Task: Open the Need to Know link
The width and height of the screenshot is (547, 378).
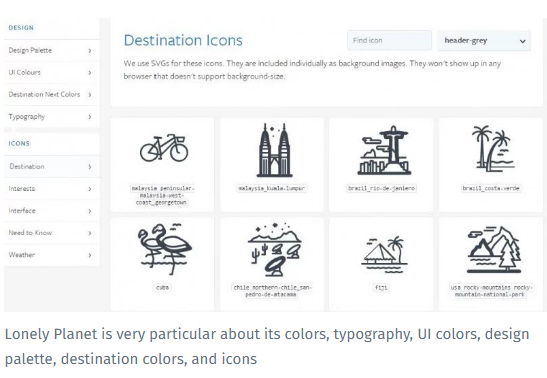Action: pyautogui.click(x=52, y=233)
